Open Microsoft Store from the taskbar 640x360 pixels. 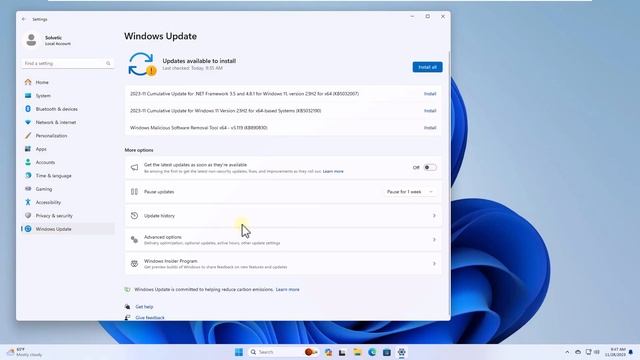click(387, 352)
